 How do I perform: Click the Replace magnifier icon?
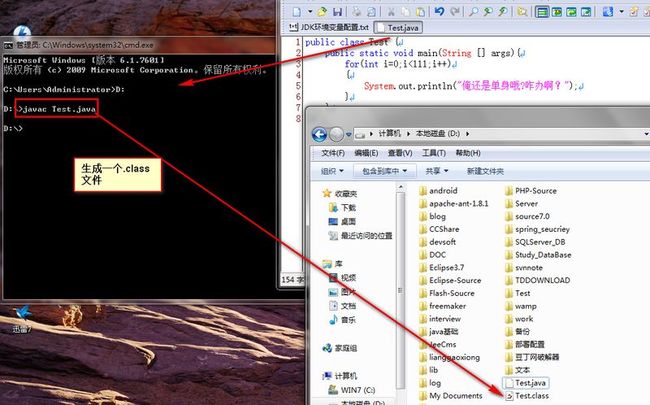pyautogui.click(x=488, y=12)
